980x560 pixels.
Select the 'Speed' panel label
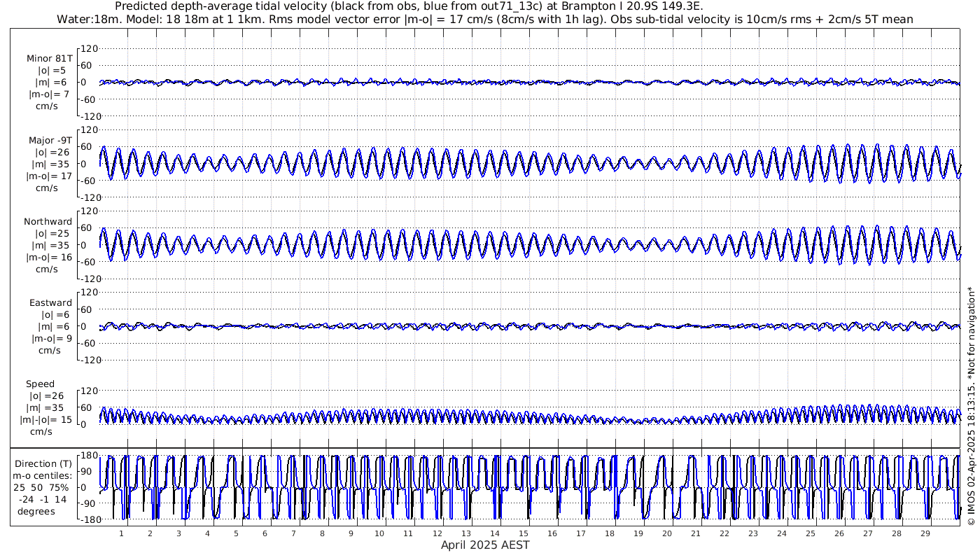tap(41, 384)
